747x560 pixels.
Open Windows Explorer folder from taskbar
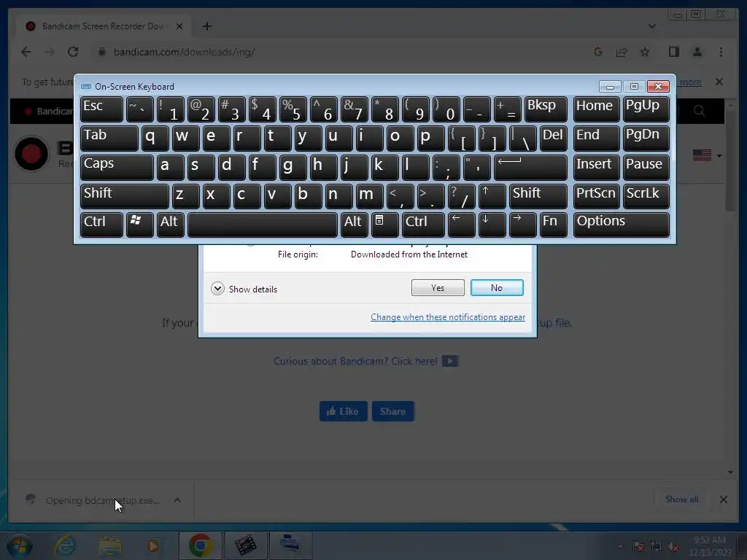[x=110, y=545]
